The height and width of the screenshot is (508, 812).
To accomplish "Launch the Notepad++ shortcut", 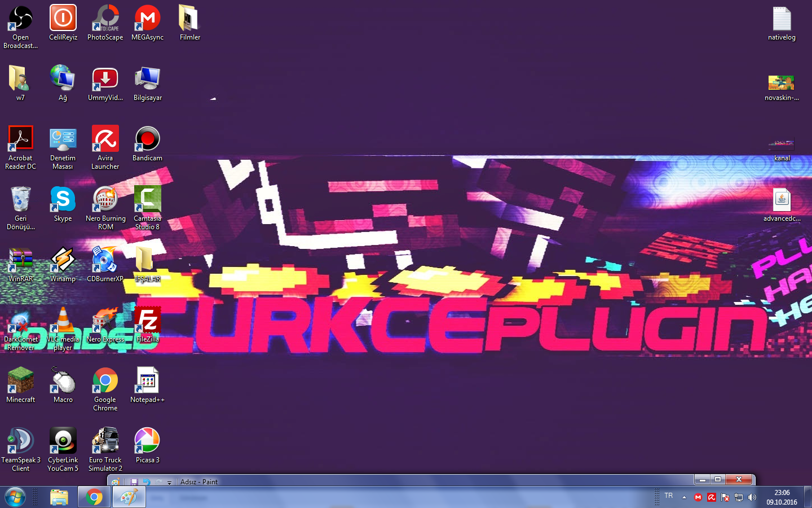I will point(148,385).
